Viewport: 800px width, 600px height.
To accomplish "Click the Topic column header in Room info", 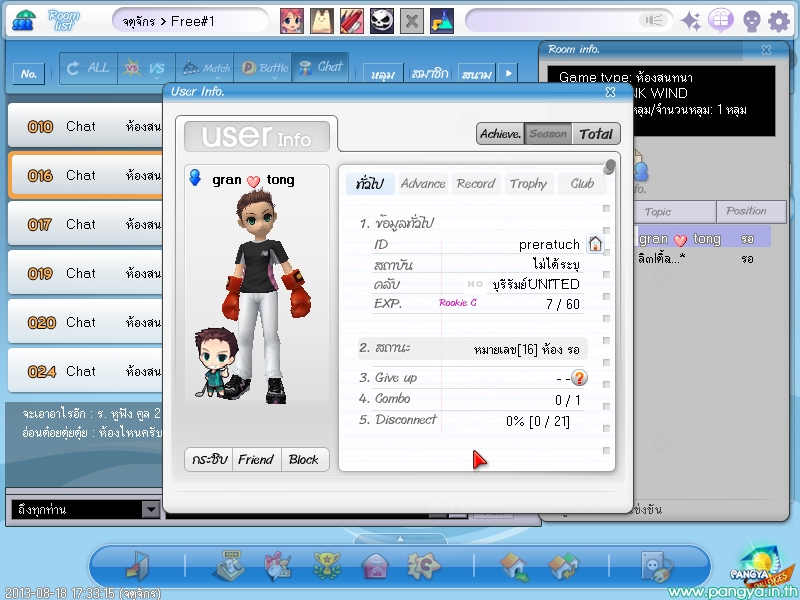I will click(674, 212).
